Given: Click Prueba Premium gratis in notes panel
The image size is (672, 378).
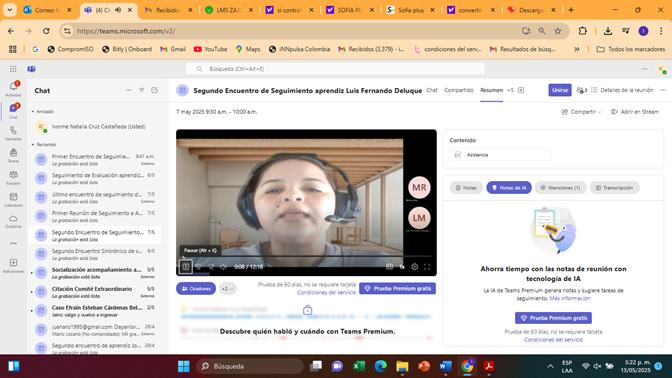Looking at the screenshot, I should click(553, 318).
